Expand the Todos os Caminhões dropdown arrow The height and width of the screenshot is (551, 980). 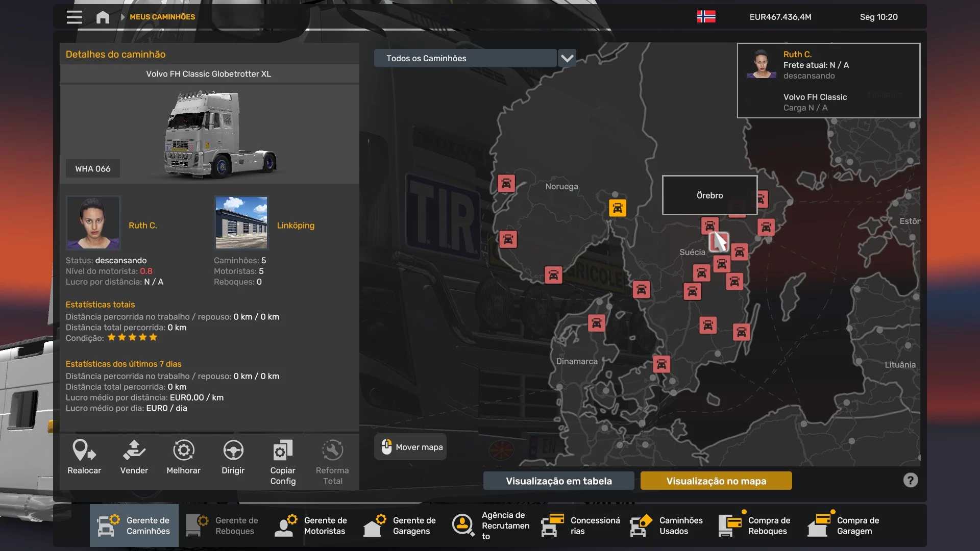pos(567,58)
